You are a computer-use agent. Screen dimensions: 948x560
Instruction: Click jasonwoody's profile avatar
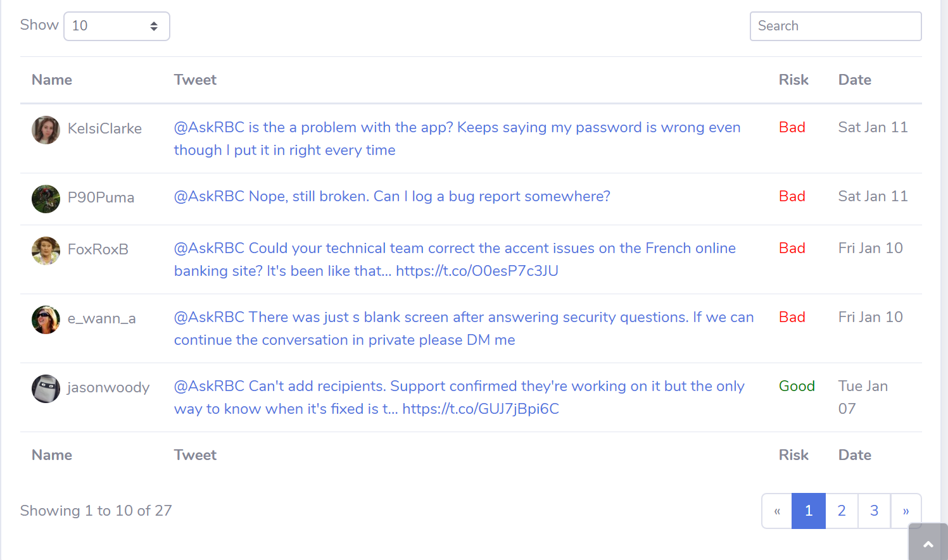[x=46, y=389]
